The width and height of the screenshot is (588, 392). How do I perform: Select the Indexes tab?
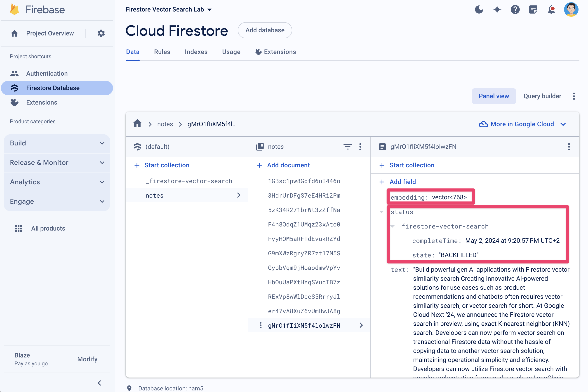pyautogui.click(x=197, y=52)
